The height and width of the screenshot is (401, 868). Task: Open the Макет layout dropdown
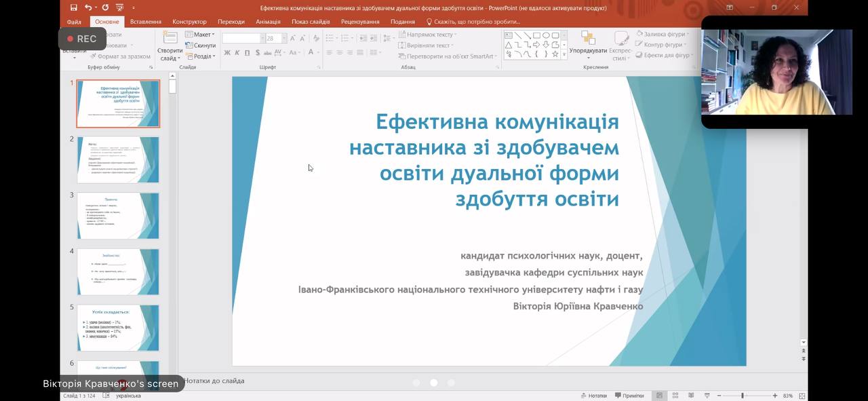point(199,35)
